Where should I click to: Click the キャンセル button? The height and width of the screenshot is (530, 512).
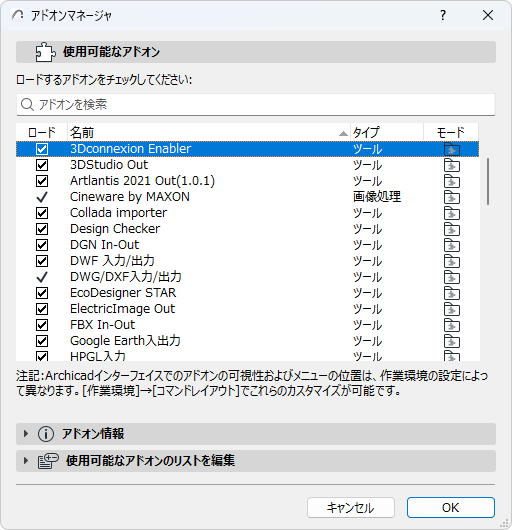click(351, 507)
